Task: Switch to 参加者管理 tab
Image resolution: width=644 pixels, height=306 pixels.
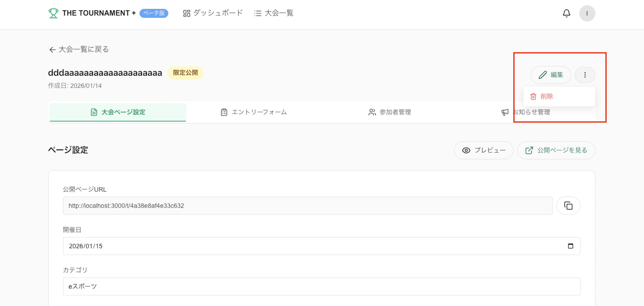Action: coord(389,112)
